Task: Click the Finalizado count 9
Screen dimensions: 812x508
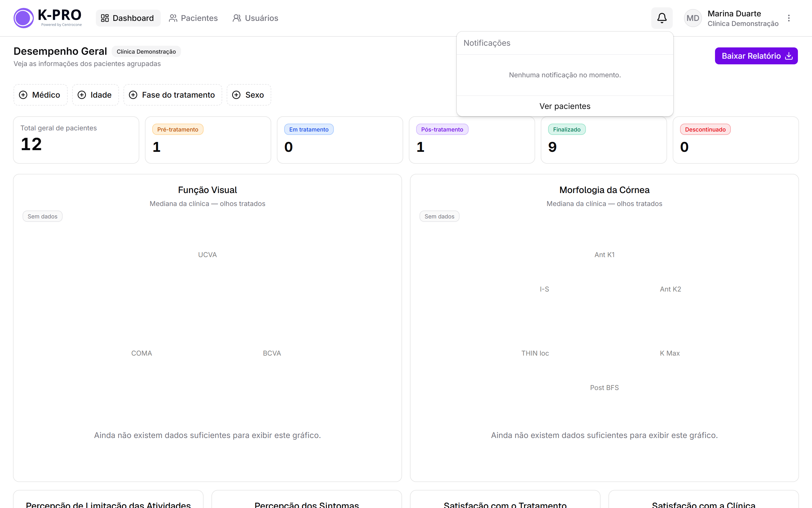Action: point(552,147)
